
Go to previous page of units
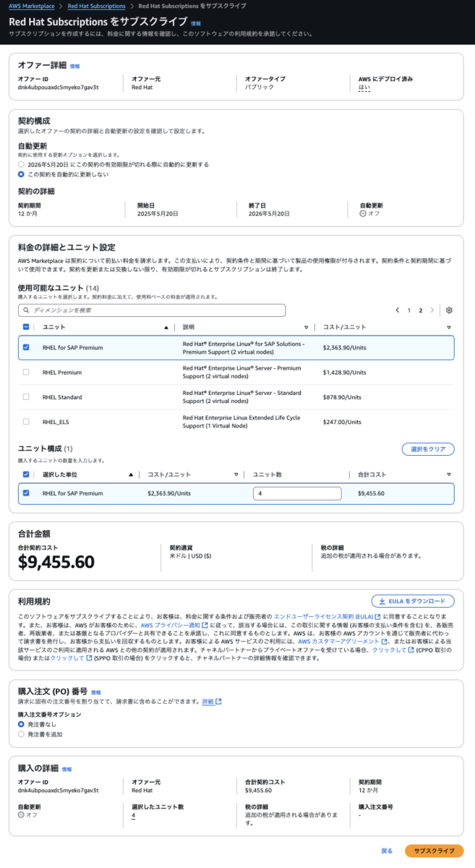pos(397,310)
